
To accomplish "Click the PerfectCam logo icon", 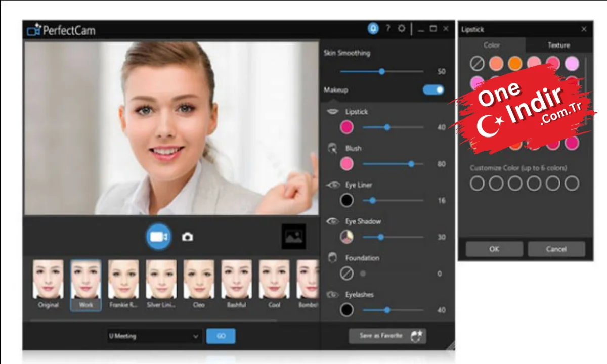I will (x=33, y=30).
